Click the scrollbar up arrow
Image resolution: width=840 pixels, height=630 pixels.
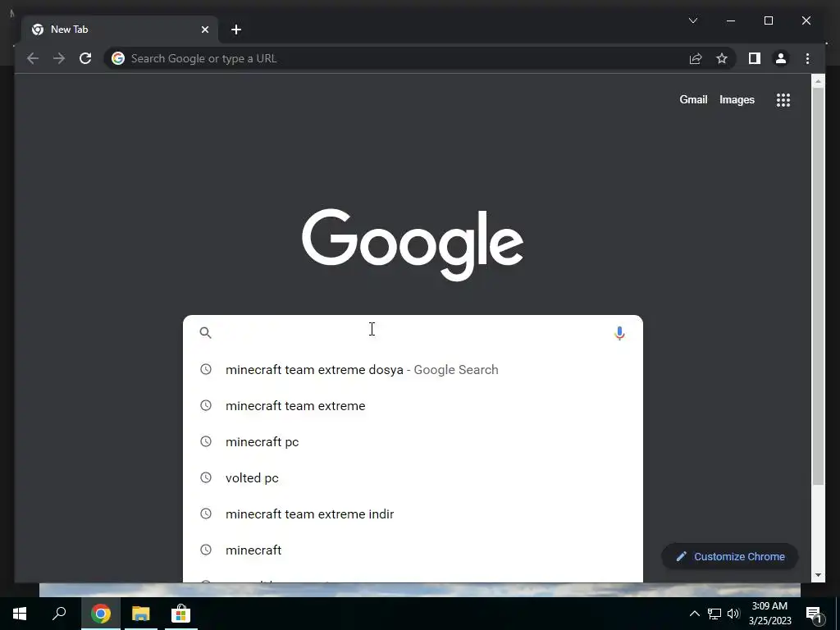coord(818,82)
